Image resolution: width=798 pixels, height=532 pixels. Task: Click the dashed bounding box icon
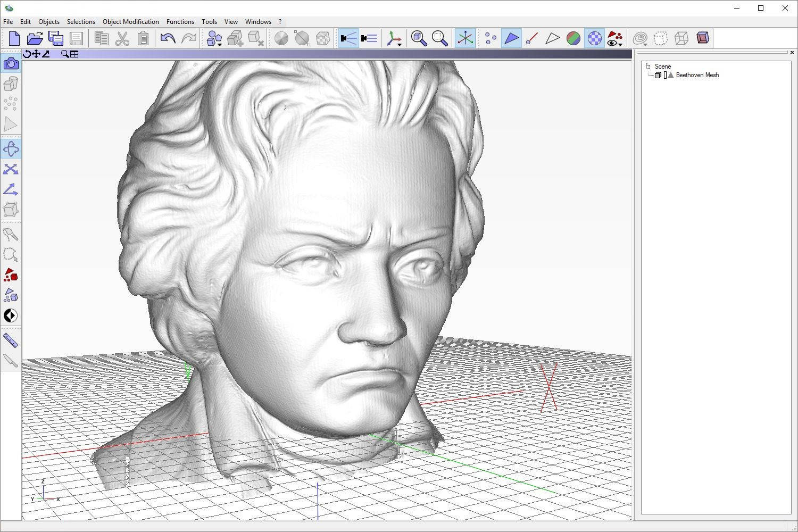(x=661, y=38)
